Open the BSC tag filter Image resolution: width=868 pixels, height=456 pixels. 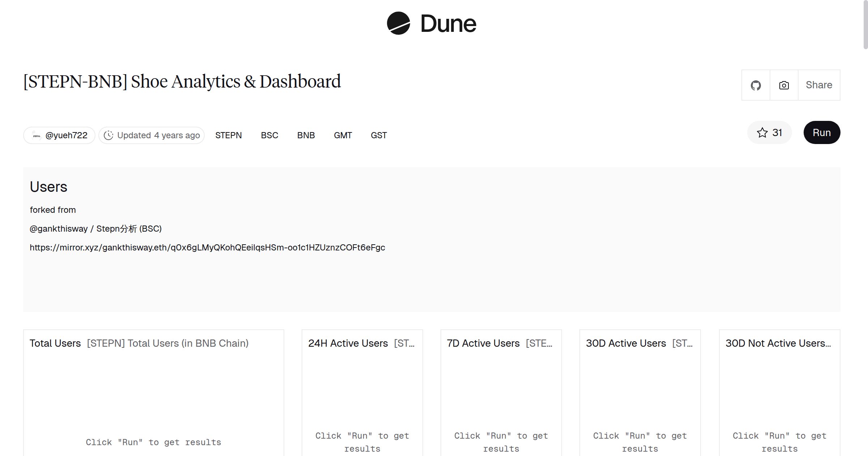[x=269, y=135]
